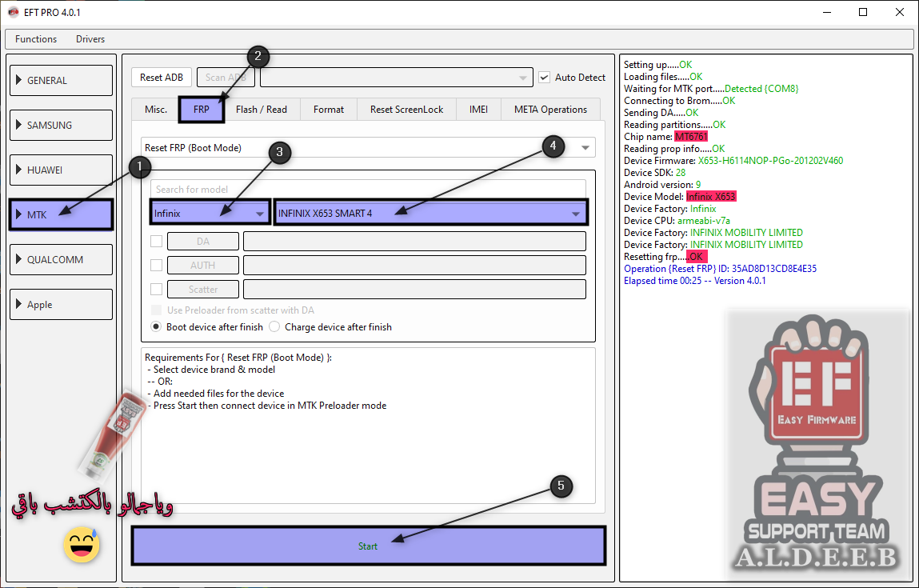This screenshot has height=588, width=919.
Task: Enable the AUTH file checkbox
Action: [157, 265]
